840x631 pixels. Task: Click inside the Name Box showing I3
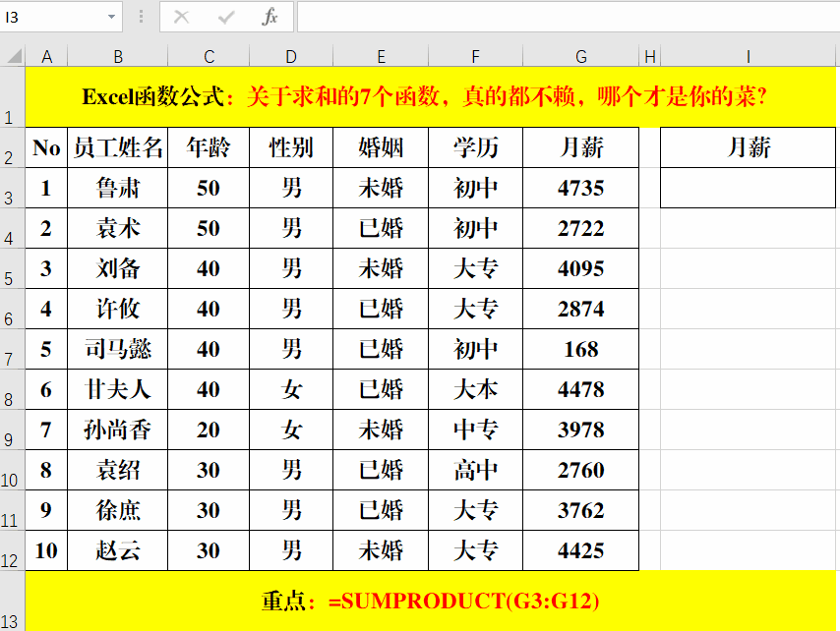point(54,17)
